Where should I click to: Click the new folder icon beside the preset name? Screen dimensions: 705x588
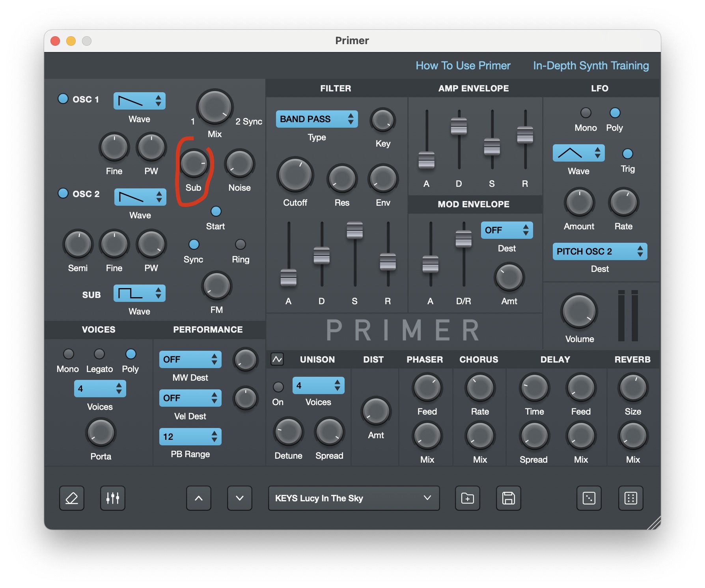tap(467, 498)
